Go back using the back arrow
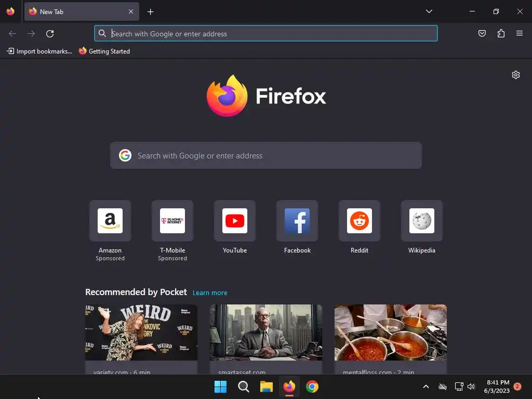 [x=12, y=34]
